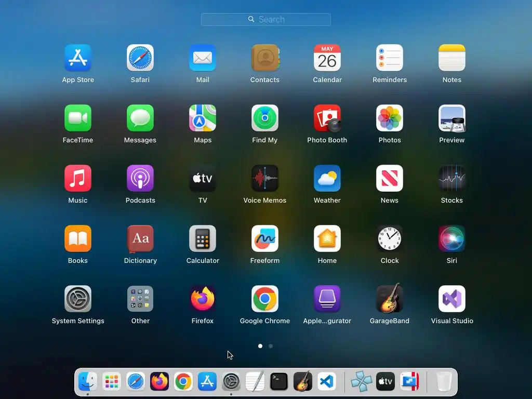The height and width of the screenshot is (399, 532).
Task: Launch the Music app
Action: pos(78,179)
